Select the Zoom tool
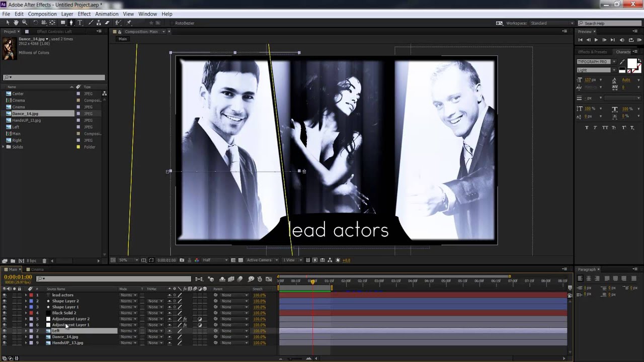Viewport: 644px width, 362px height. [24, 23]
